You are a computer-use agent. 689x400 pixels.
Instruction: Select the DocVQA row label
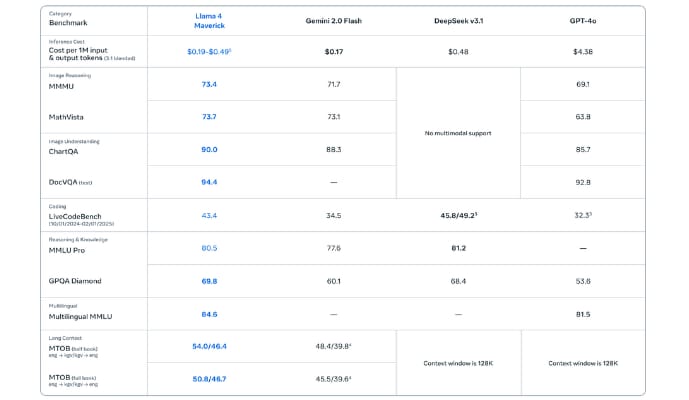click(67, 182)
